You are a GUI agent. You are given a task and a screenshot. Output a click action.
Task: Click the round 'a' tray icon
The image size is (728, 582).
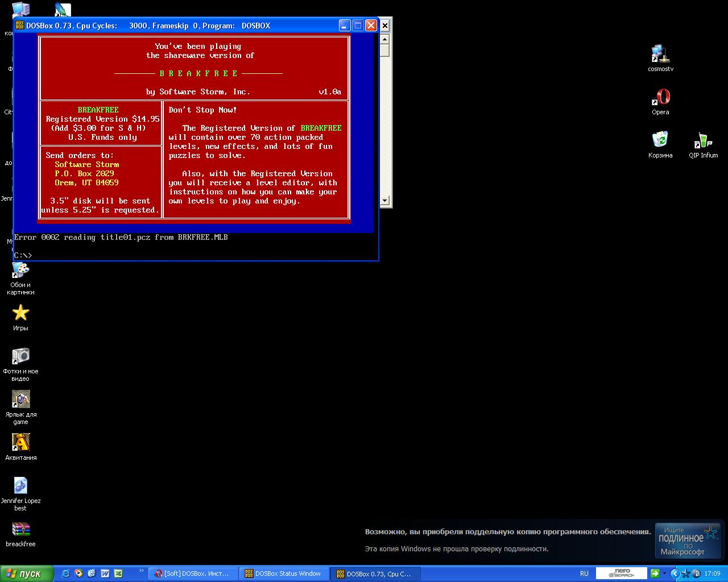click(x=696, y=573)
